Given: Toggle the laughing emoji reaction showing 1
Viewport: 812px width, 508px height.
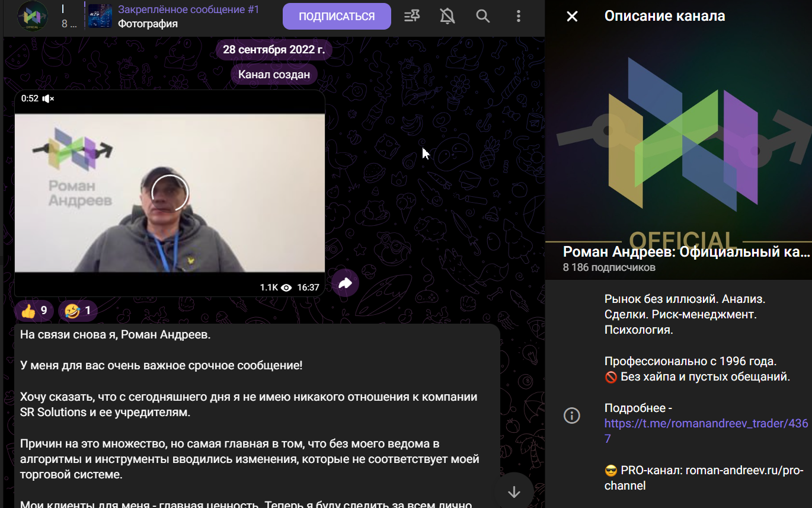Looking at the screenshot, I should tap(78, 311).
